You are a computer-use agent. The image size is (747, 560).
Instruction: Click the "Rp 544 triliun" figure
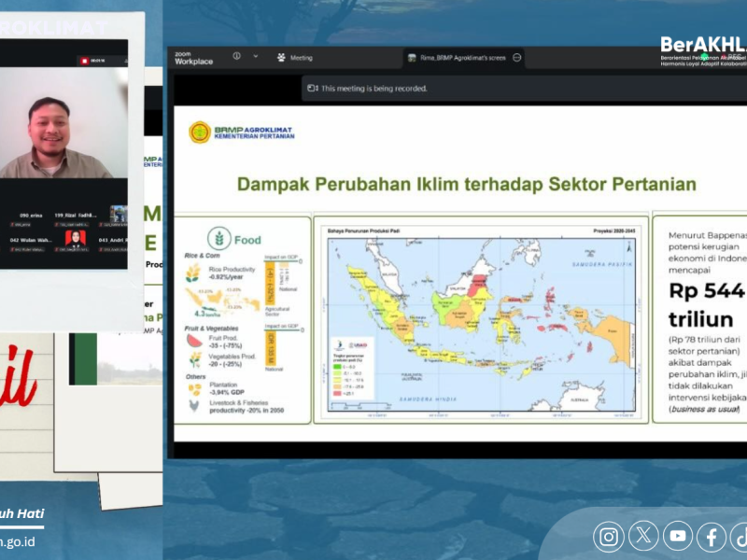707,305
